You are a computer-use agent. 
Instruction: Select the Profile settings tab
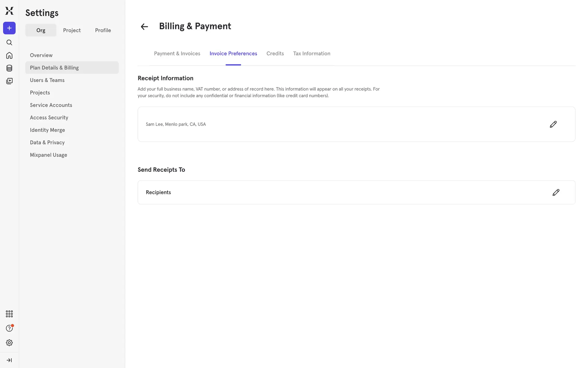pos(103,30)
